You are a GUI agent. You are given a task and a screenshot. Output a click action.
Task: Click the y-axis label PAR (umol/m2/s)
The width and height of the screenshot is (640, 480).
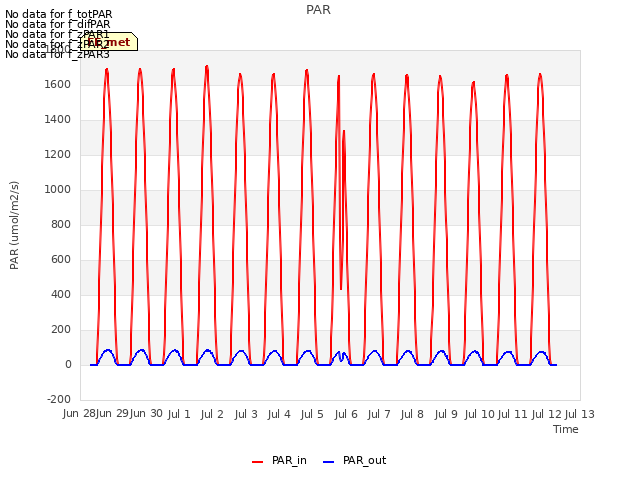(x=14, y=225)
